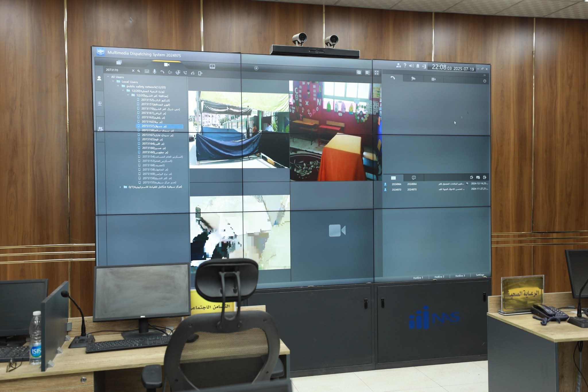588x392 pixels.
Task: Expand the مركز سيطرة متكامل folder
Action: (x=120, y=187)
